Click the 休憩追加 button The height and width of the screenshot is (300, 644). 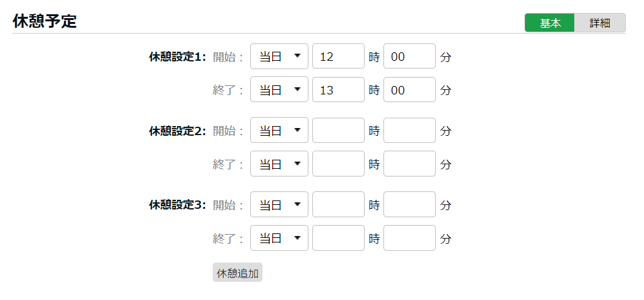pyautogui.click(x=237, y=273)
